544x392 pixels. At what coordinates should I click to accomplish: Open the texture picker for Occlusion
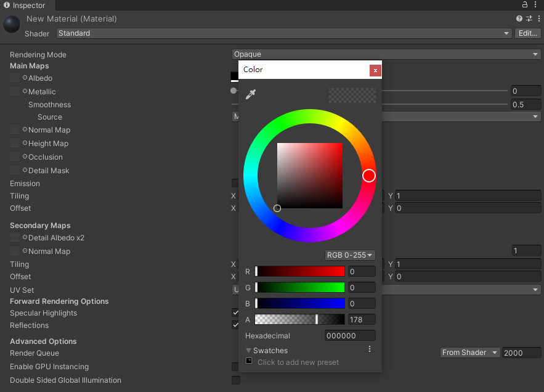pyautogui.click(x=25, y=157)
